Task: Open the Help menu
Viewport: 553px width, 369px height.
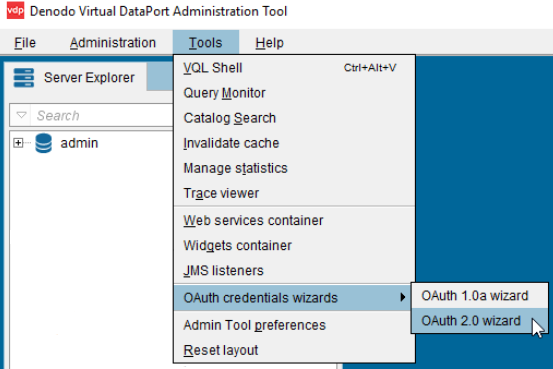Action: [x=269, y=43]
